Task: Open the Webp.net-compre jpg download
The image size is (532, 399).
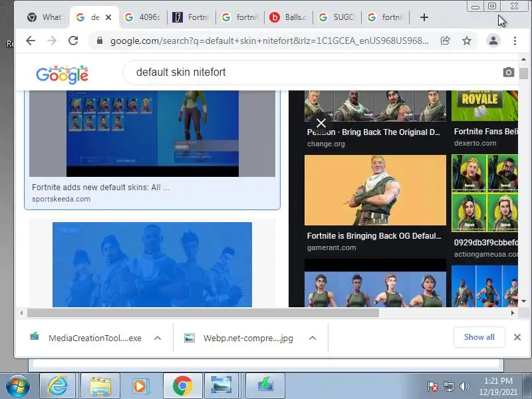Action: 239,338
